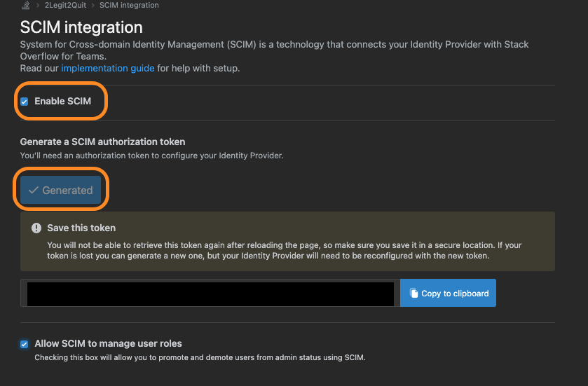This screenshot has height=386, width=588.
Task: Select the SCIM integration breadcrumb item
Action: coord(129,6)
